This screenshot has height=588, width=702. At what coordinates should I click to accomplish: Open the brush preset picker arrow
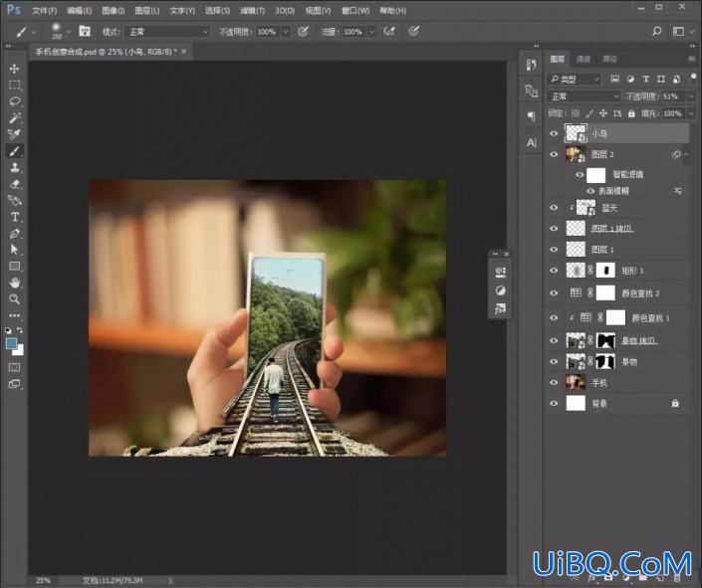click(x=69, y=32)
